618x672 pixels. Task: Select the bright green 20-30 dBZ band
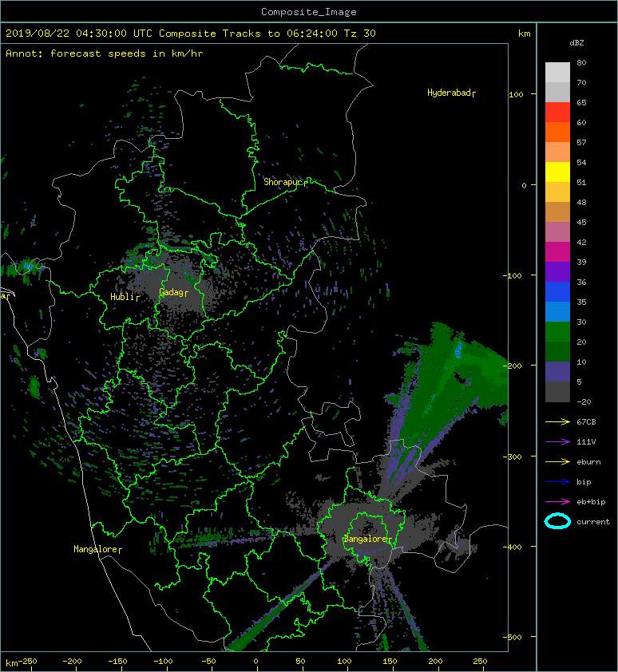(x=557, y=332)
